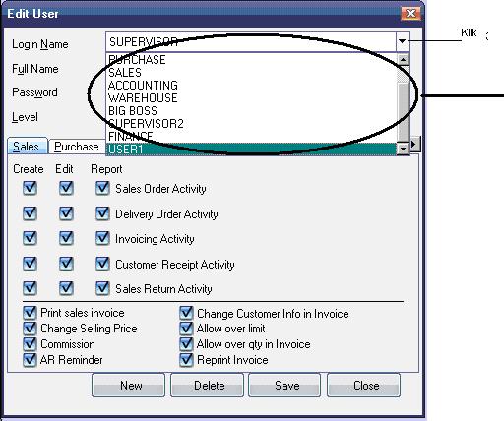504x421 pixels.
Task: Open the Login Name dropdown arrow
Action: [x=403, y=41]
